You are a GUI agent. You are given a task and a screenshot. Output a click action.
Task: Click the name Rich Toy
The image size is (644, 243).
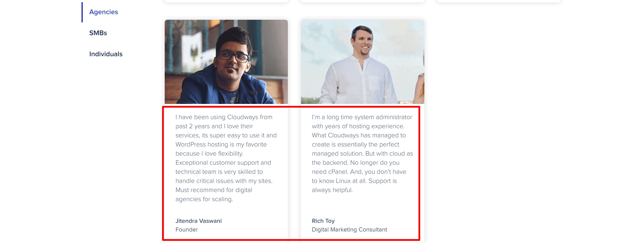(323, 221)
